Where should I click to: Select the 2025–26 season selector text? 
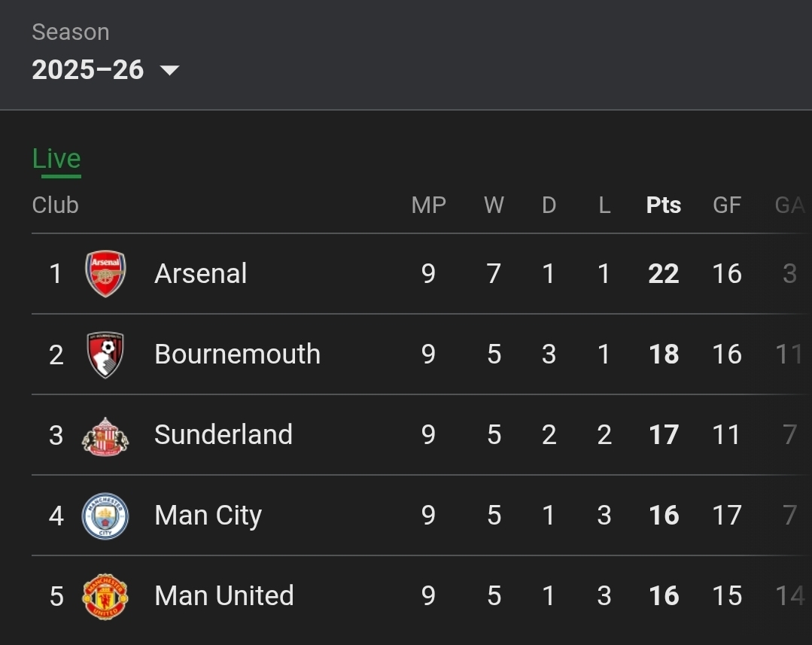click(x=88, y=70)
